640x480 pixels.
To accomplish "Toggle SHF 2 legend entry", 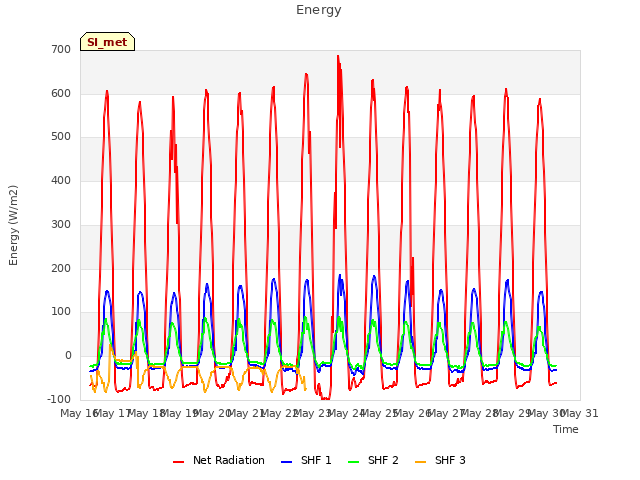I will point(373,460).
